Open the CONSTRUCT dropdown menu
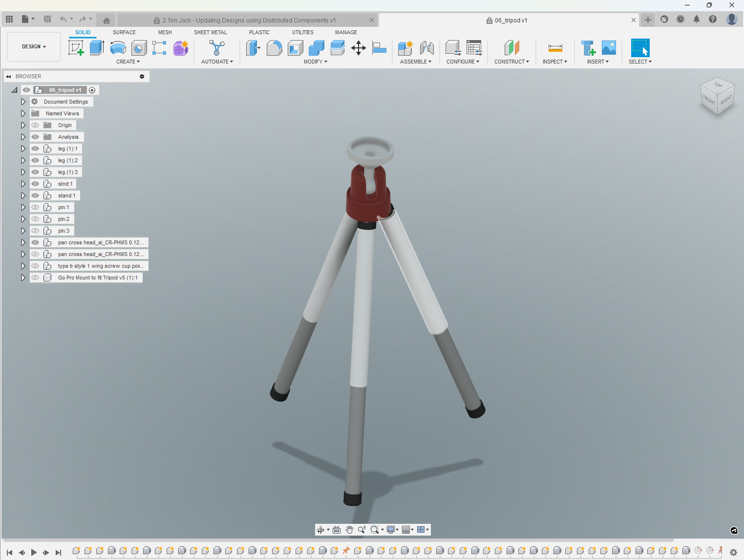744x560 pixels. (511, 62)
